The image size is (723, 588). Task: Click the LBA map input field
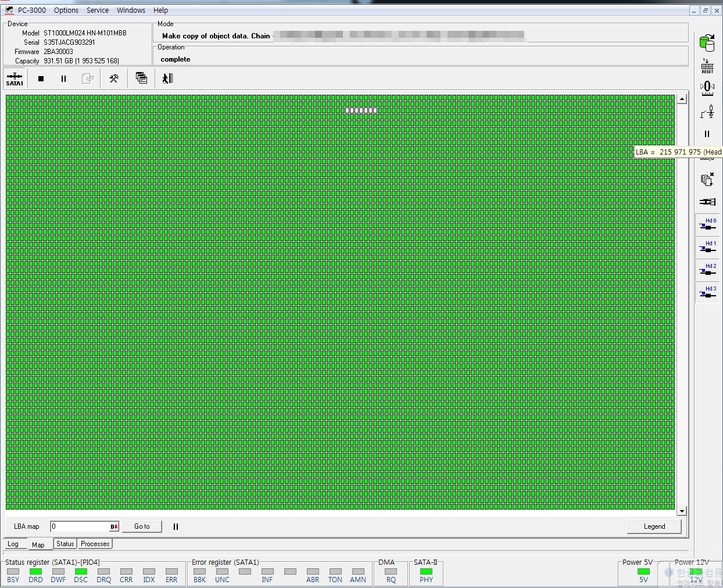pyautogui.click(x=80, y=526)
